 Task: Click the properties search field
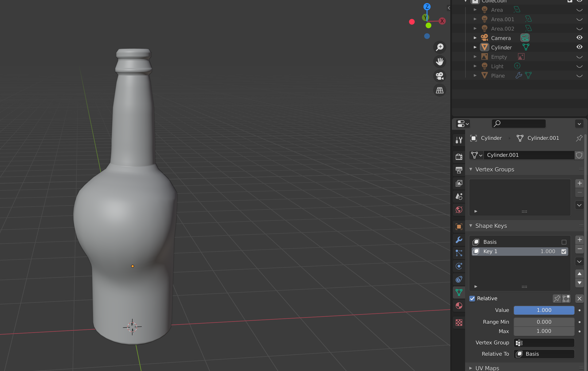click(x=519, y=124)
